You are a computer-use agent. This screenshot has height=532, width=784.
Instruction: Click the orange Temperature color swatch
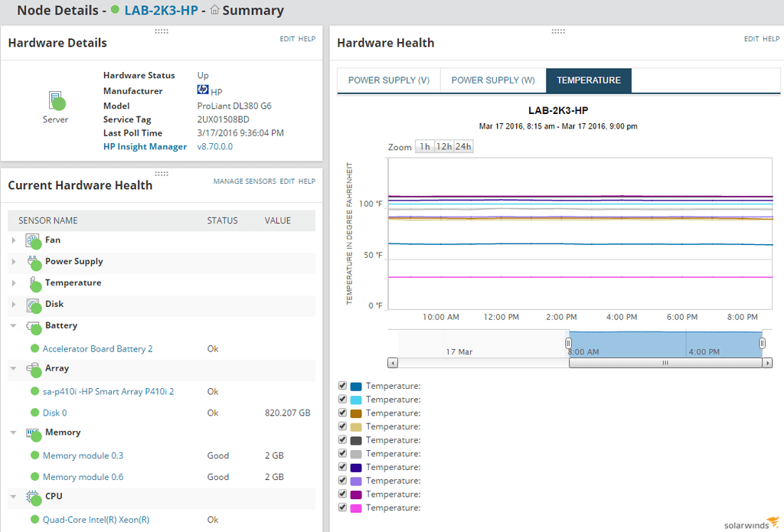pos(356,413)
